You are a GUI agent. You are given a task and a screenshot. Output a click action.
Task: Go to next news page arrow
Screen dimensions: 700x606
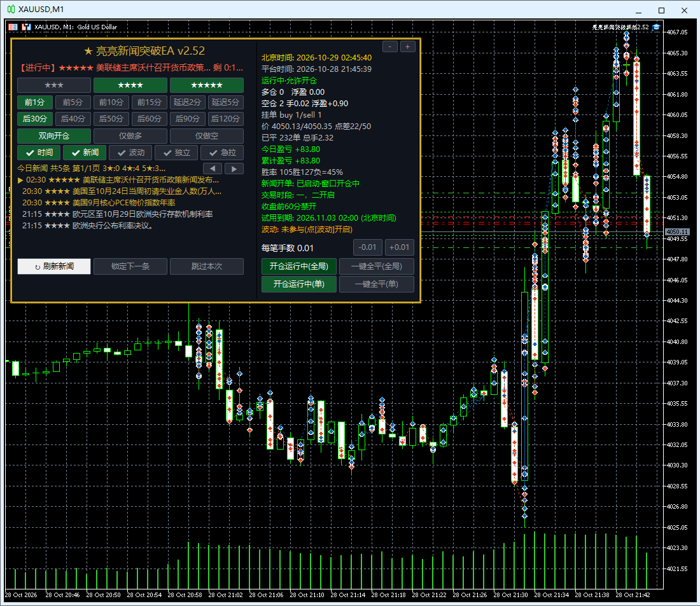(x=234, y=169)
